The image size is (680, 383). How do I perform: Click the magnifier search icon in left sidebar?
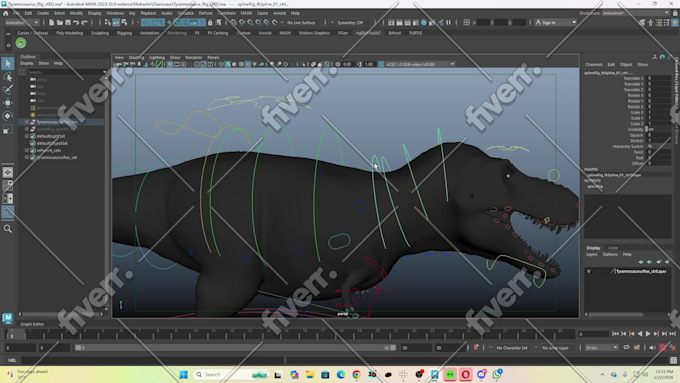[x=8, y=229]
